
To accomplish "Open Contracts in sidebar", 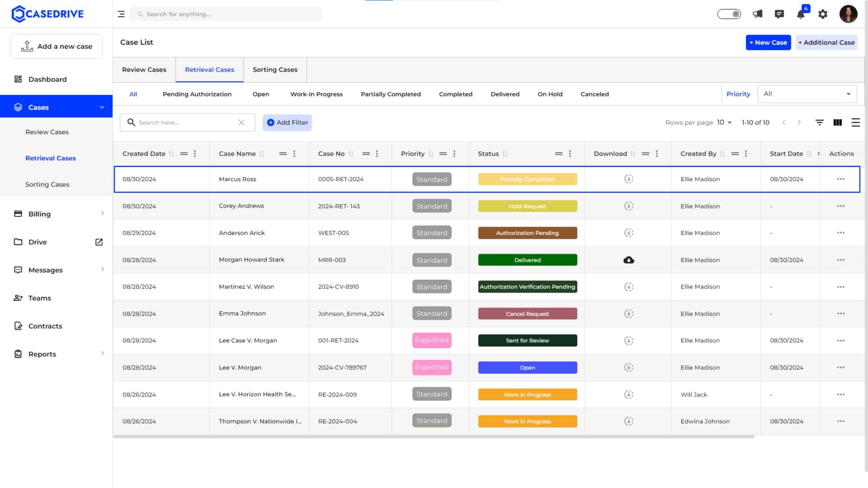I will click(45, 326).
